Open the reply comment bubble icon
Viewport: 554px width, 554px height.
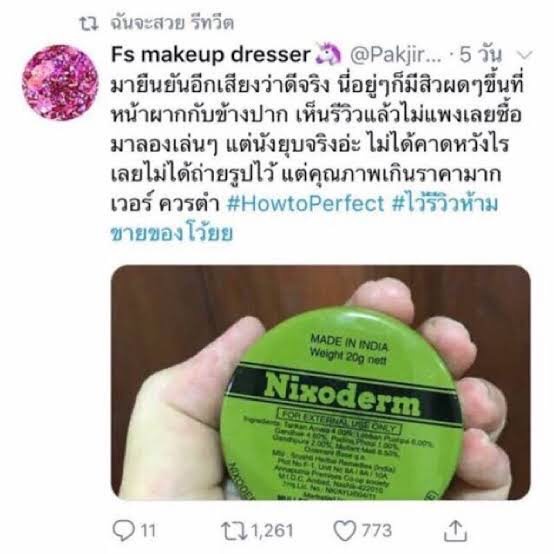tap(124, 530)
